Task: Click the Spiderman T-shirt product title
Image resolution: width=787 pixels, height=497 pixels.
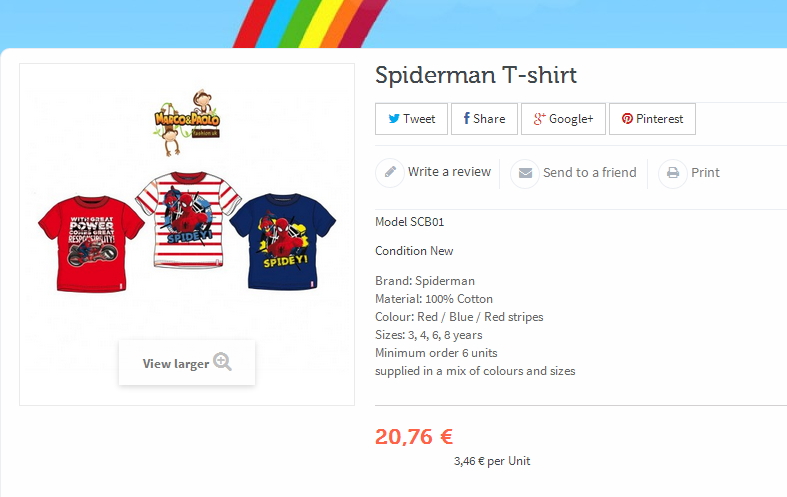Action: click(476, 75)
